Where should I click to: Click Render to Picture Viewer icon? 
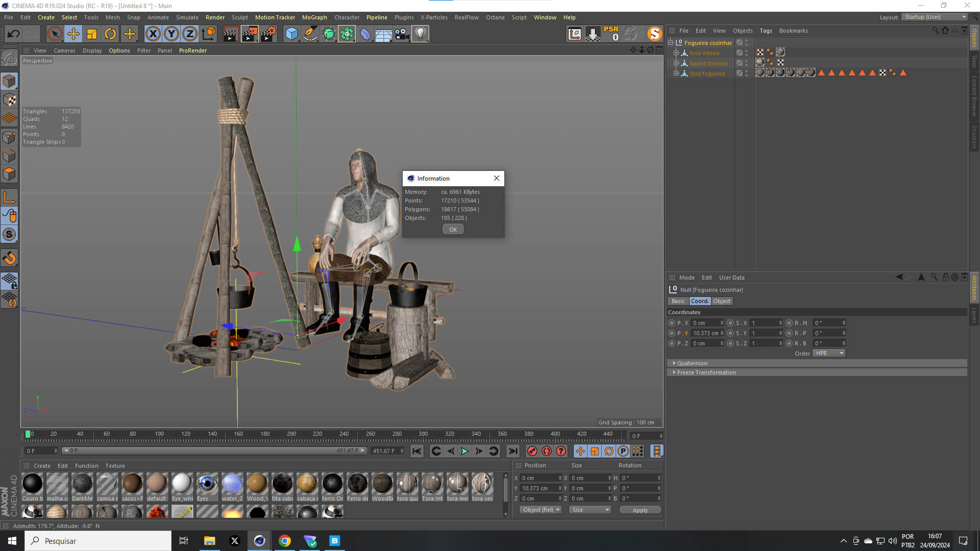pos(250,34)
